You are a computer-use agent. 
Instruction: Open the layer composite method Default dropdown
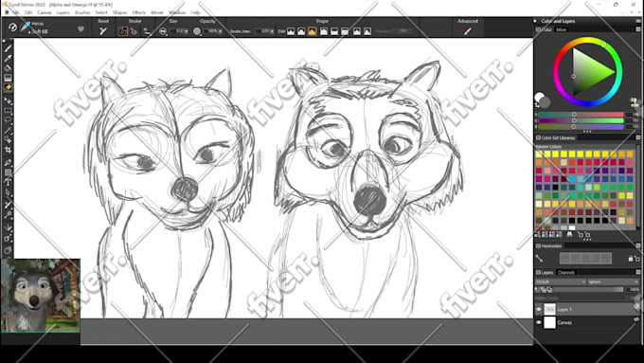coord(561,281)
